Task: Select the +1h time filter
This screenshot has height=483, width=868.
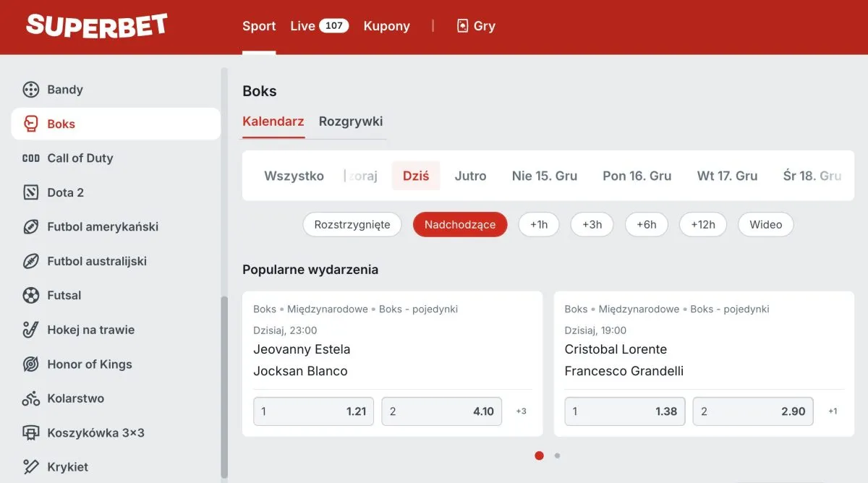Action: point(539,224)
